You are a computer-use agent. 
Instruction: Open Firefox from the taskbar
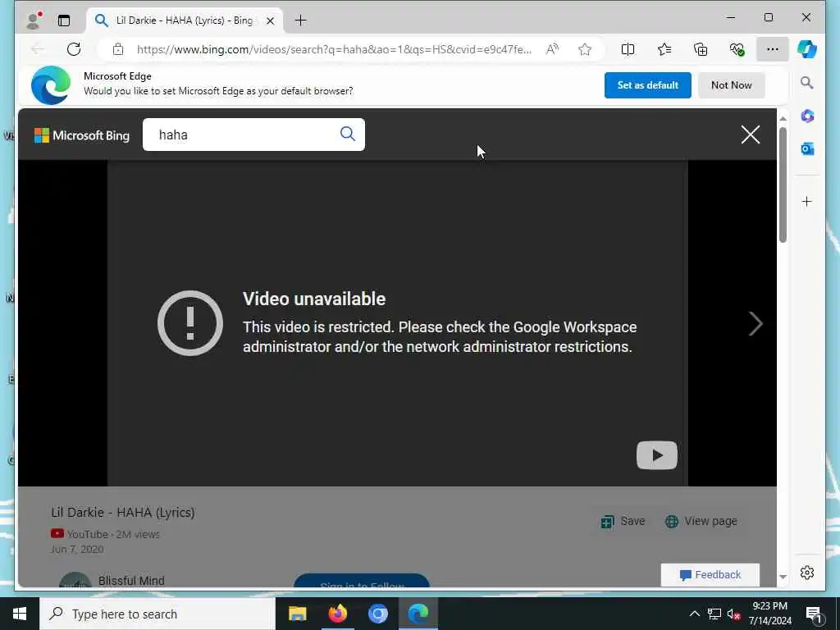click(337, 614)
